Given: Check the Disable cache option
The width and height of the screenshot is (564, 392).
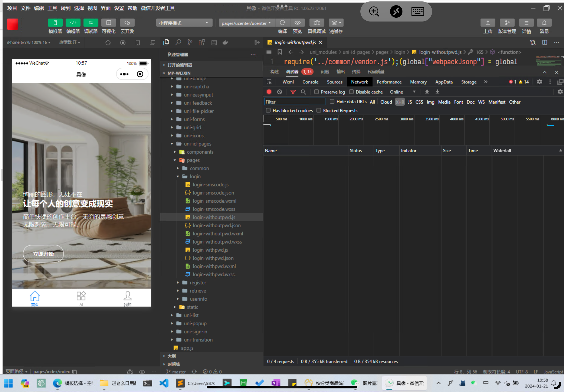Looking at the screenshot, I should (x=351, y=92).
